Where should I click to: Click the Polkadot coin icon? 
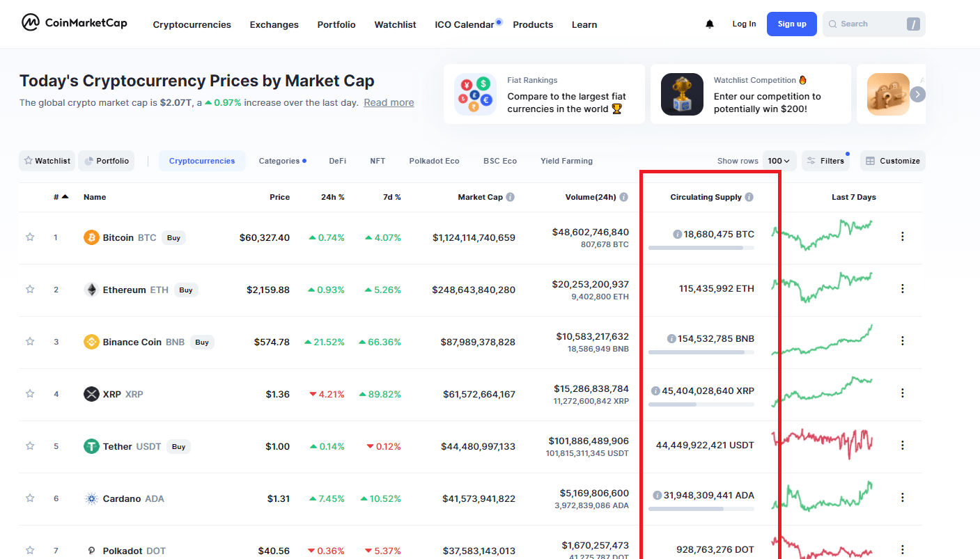pos(91,551)
